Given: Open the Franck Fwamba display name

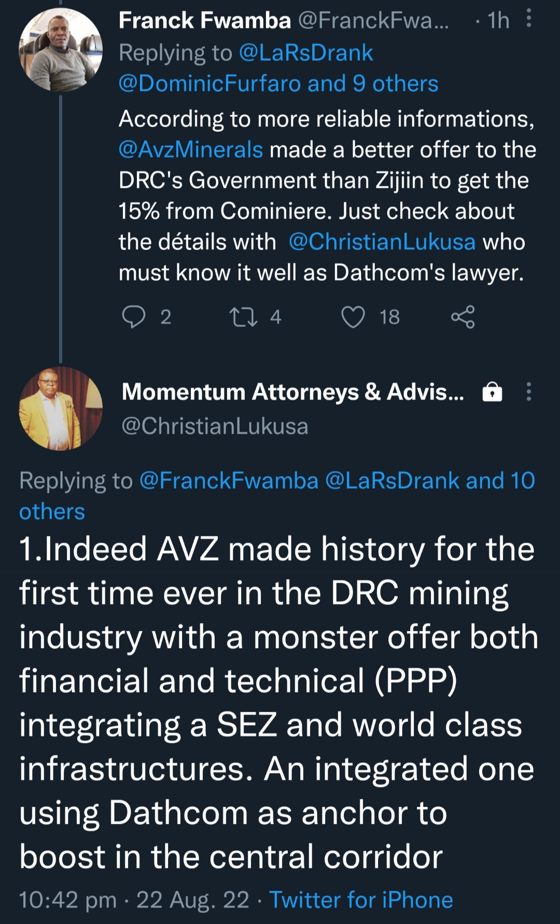Looking at the screenshot, I should (x=205, y=20).
